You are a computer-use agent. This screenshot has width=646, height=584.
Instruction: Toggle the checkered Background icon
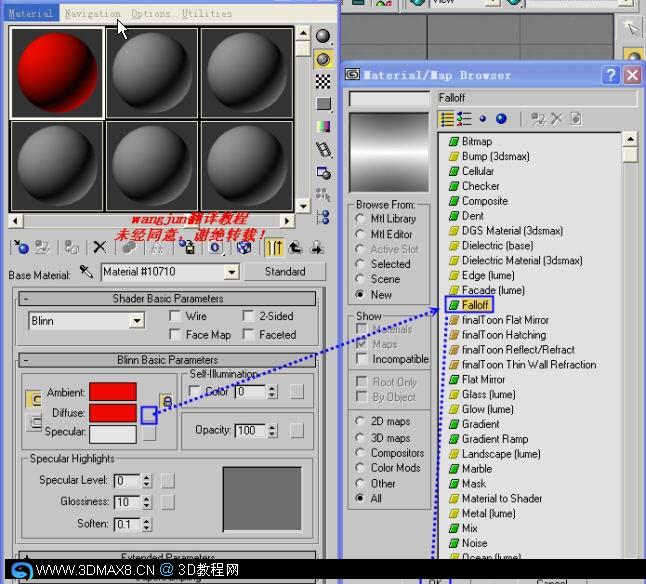[323, 82]
